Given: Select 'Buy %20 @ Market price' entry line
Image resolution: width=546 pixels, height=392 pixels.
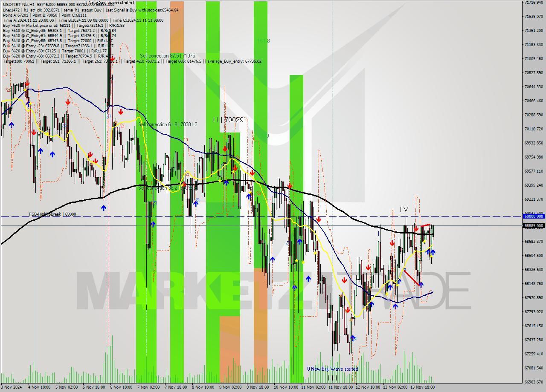Looking at the screenshot, I should [64, 25].
